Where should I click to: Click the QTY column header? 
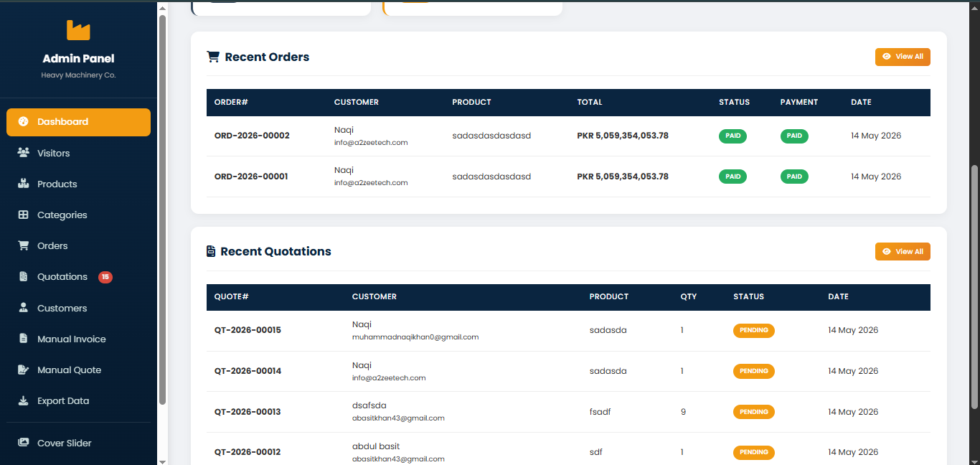pos(689,297)
